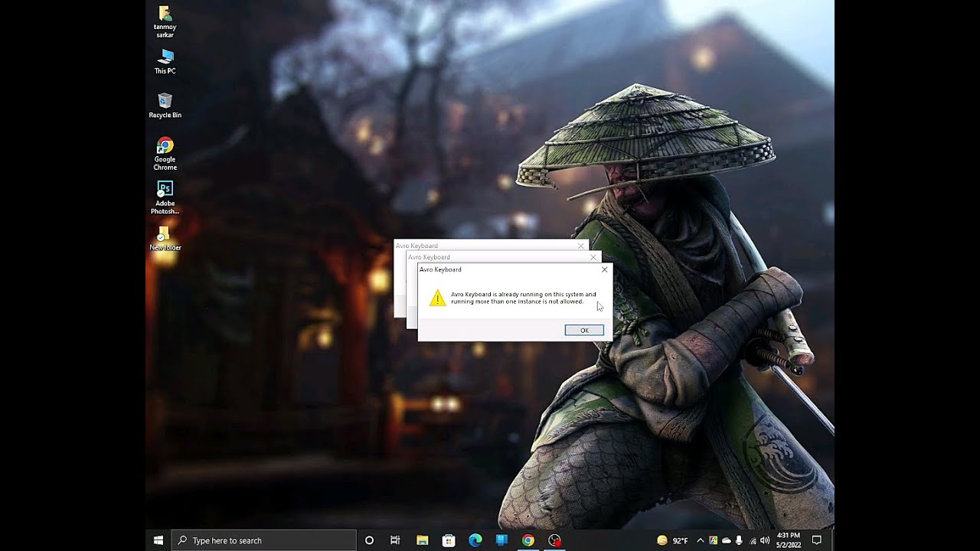Close the front Avro Keyboard warning dialog
Image resolution: width=980 pixels, height=551 pixels.
coord(605,269)
